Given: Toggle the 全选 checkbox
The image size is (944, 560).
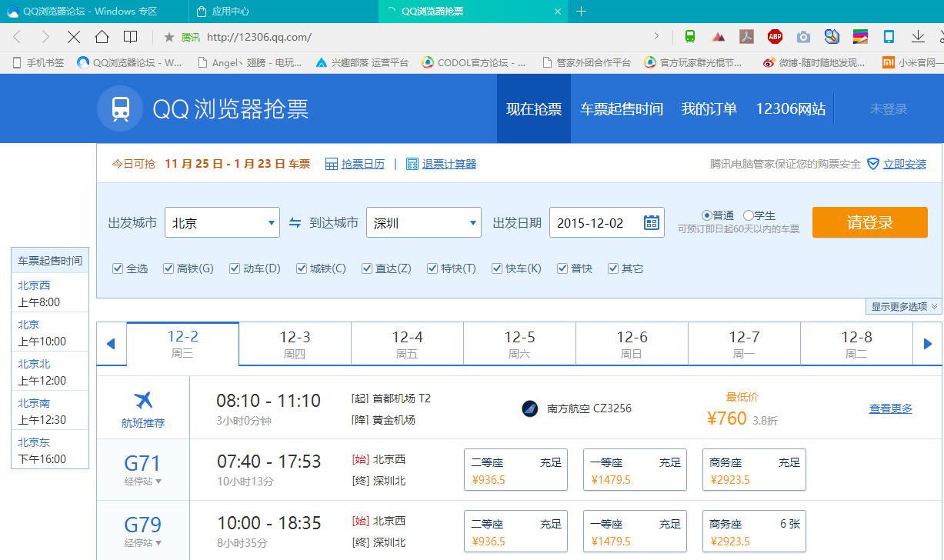Looking at the screenshot, I should coord(118,268).
